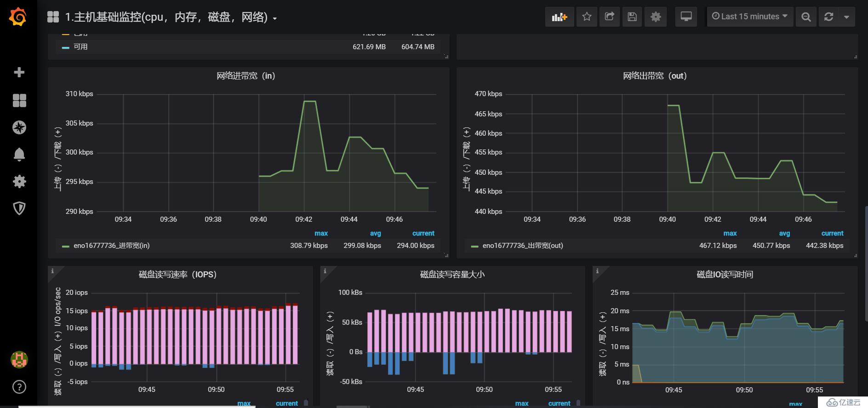Viewport: 868px width, 408px height.
Task: Click the 299.08 kbps avg value
Action: click(x=362, y=246)
